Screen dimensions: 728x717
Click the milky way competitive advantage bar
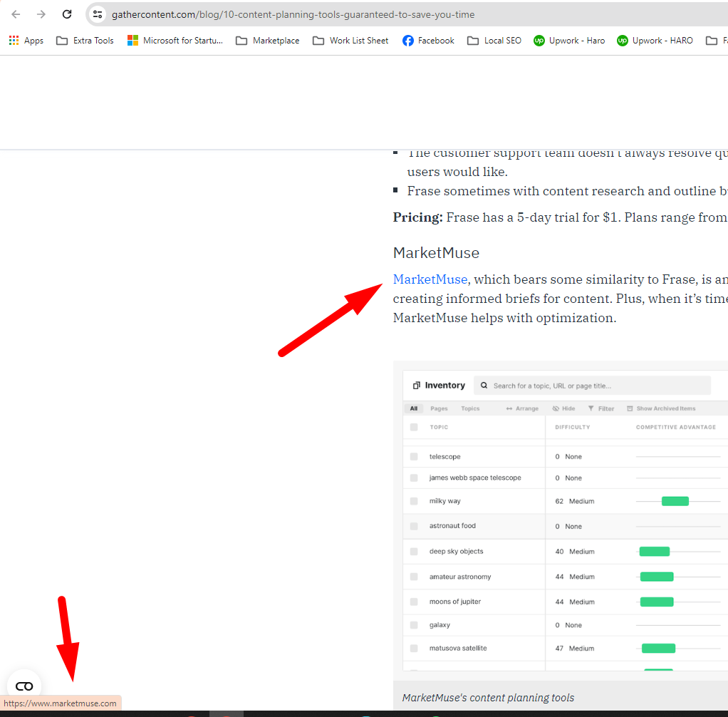pos(675,501)
